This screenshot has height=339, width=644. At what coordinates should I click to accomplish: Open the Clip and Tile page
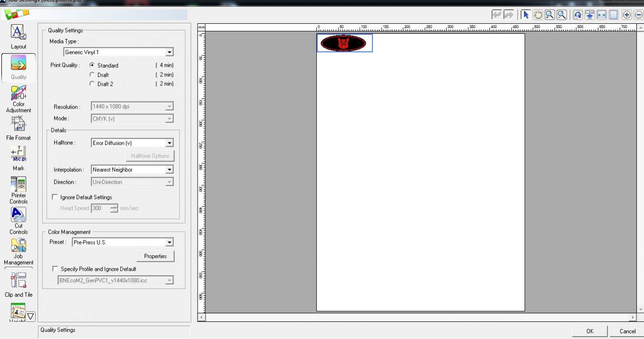click(x=19, y=284)
